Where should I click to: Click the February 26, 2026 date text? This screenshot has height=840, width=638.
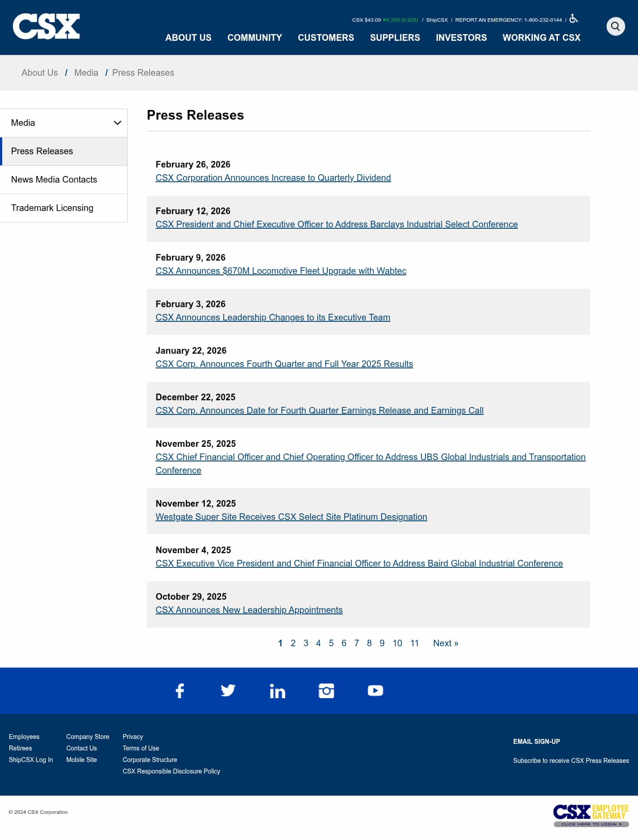tap(193, 164)
